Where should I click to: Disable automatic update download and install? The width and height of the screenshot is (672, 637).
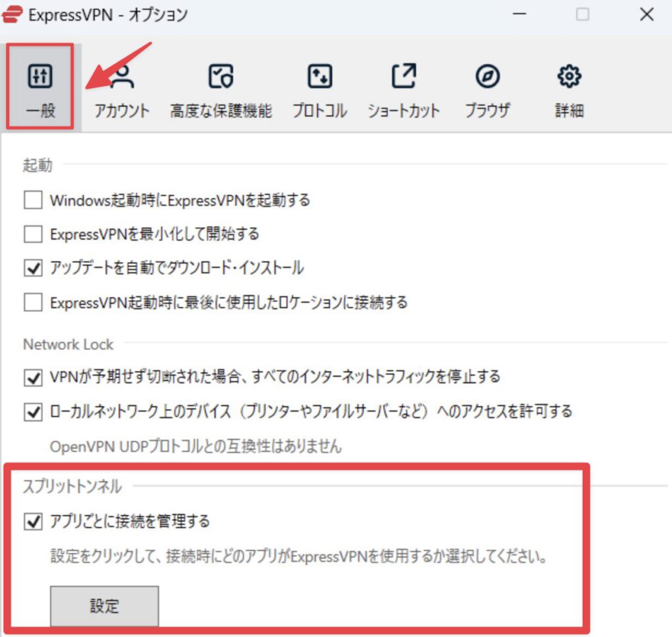(32, 268)
